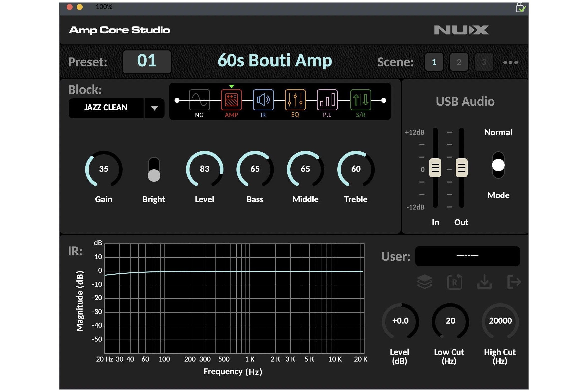
Task: Click the IR export arrow icon
Action: pyautogui.click(x=514, y=282)
